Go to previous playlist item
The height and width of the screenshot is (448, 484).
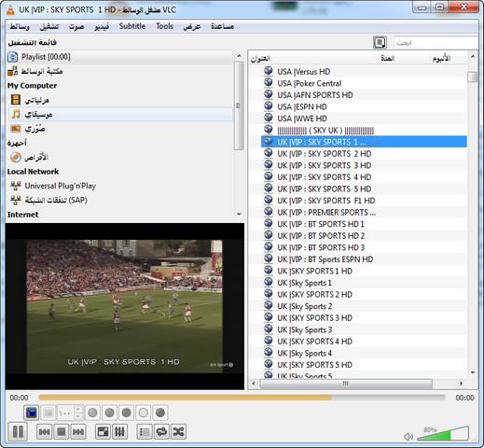click(x=44, y=431)
